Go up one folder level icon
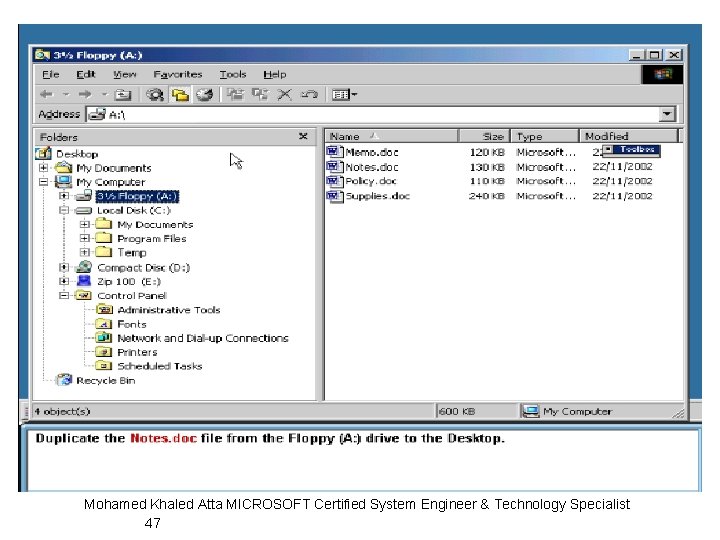 123,95
